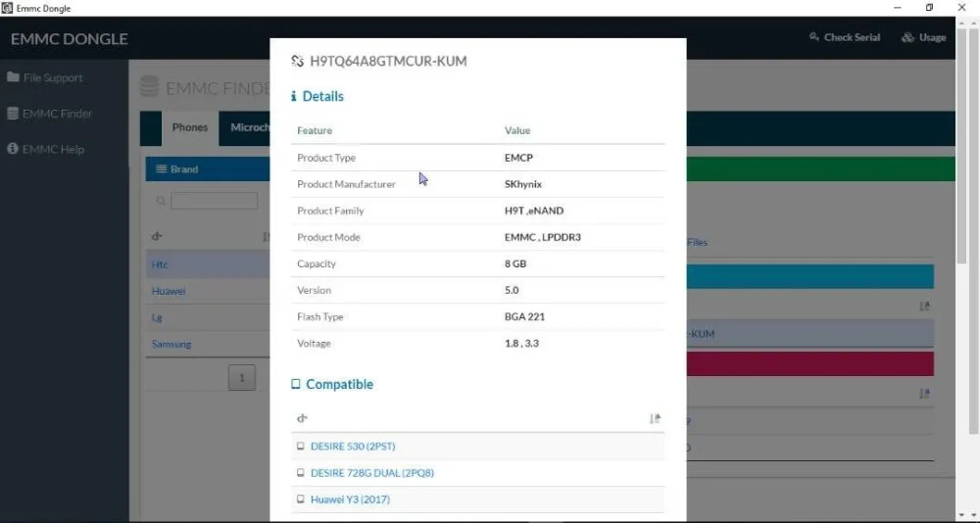Open DESIRE 728G DUAL (2PQ8) link
This screenshot has width=980, height=523.
371,473
